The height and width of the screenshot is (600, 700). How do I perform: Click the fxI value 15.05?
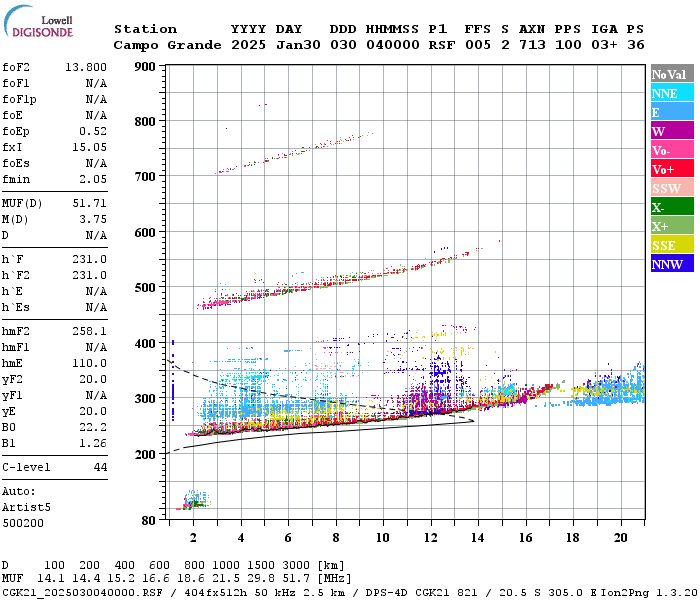point(89,147)
